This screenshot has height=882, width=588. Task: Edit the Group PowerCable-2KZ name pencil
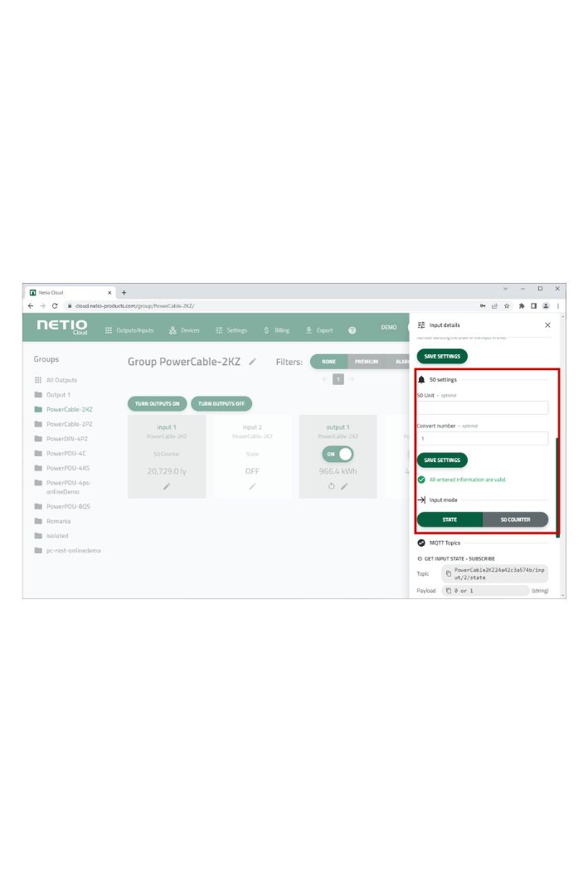point(252,362)
